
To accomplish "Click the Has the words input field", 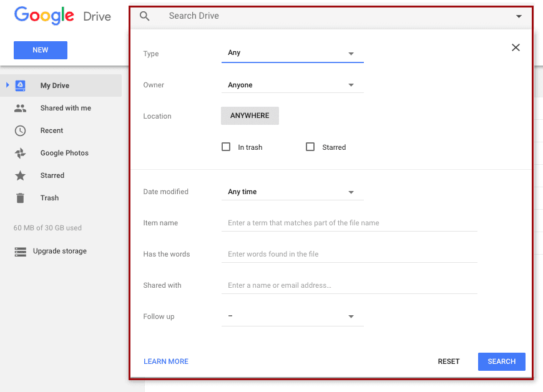I will point(350,254).
